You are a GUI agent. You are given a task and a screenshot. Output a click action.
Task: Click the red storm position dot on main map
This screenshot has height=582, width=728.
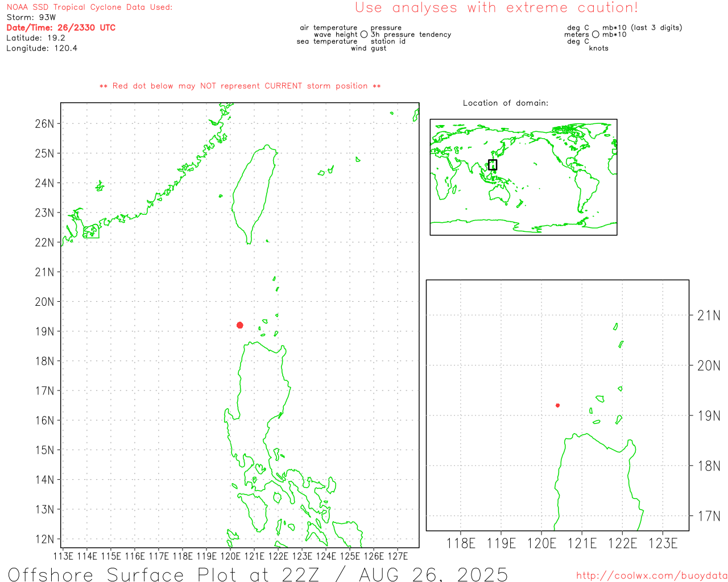pos(240,325)
